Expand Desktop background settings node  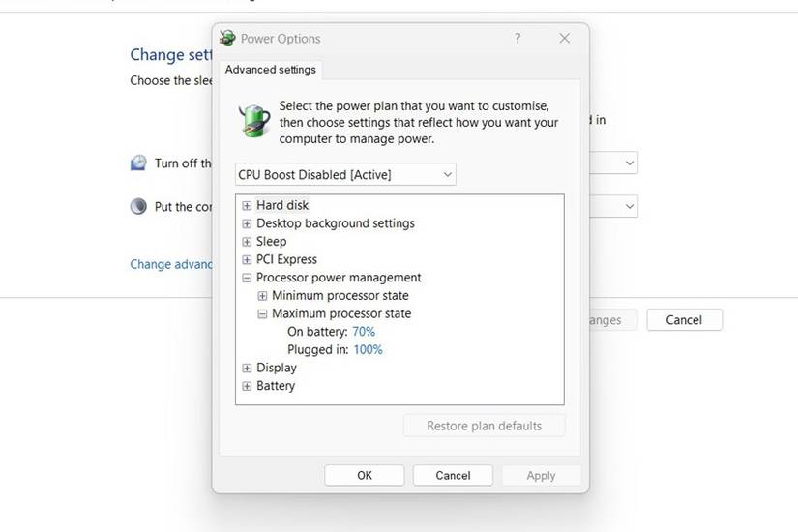pyautogui.click(x=247, y=223)
